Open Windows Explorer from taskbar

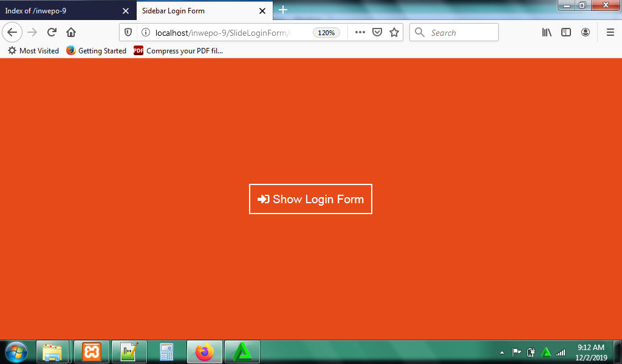53,352
